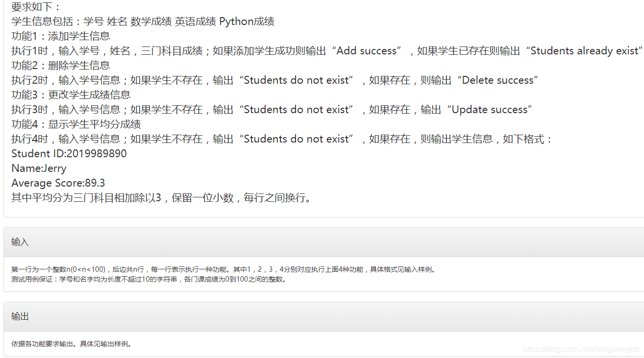Click the '执行4时' line about output format

282,139
